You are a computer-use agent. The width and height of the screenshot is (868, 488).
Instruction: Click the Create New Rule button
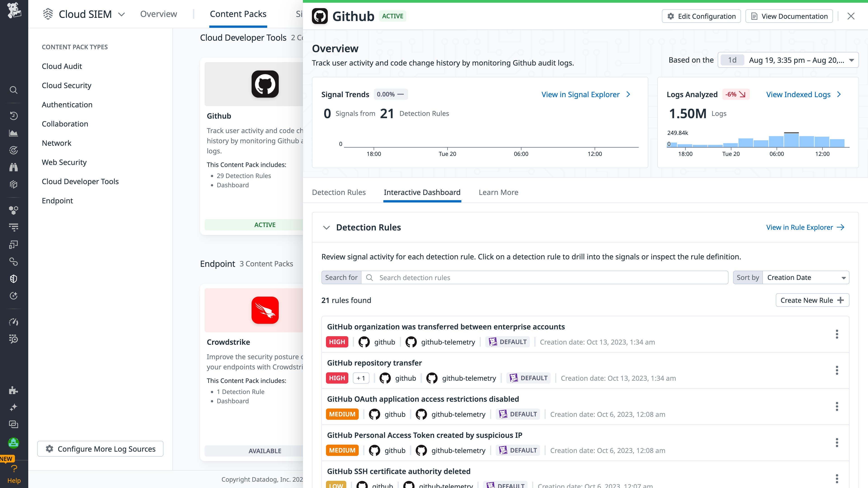point(812,300)
